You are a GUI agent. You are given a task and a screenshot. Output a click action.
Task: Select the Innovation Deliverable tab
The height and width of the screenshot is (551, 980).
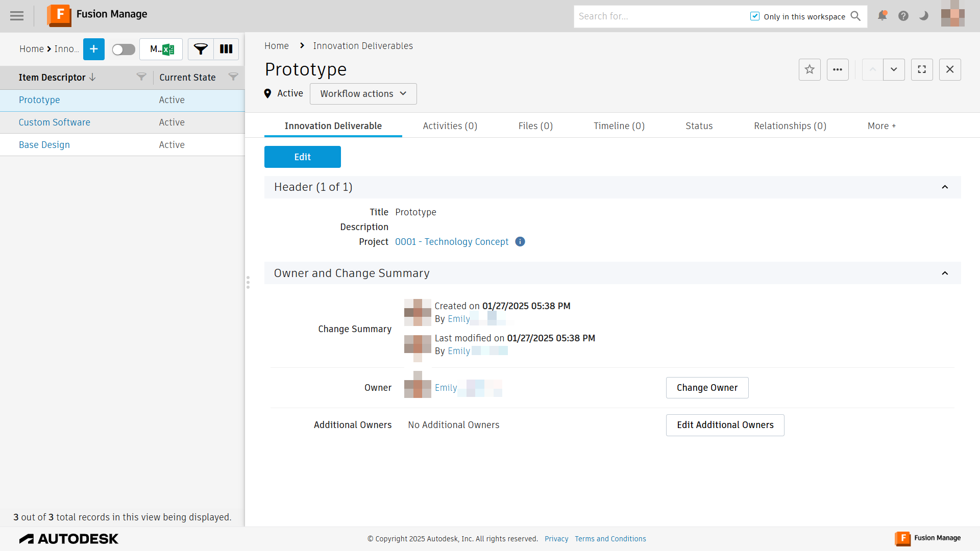pyautogui.click(x=333, y=126)
